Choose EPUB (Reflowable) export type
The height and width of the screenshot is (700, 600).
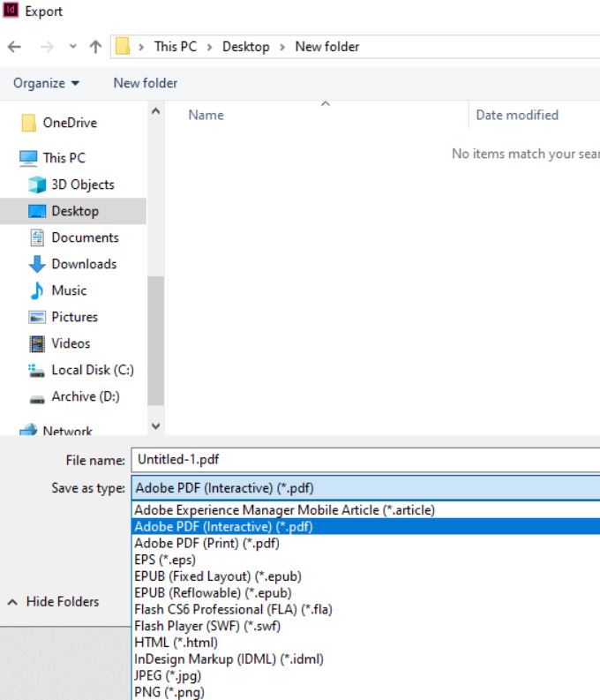tap(212, 592)
